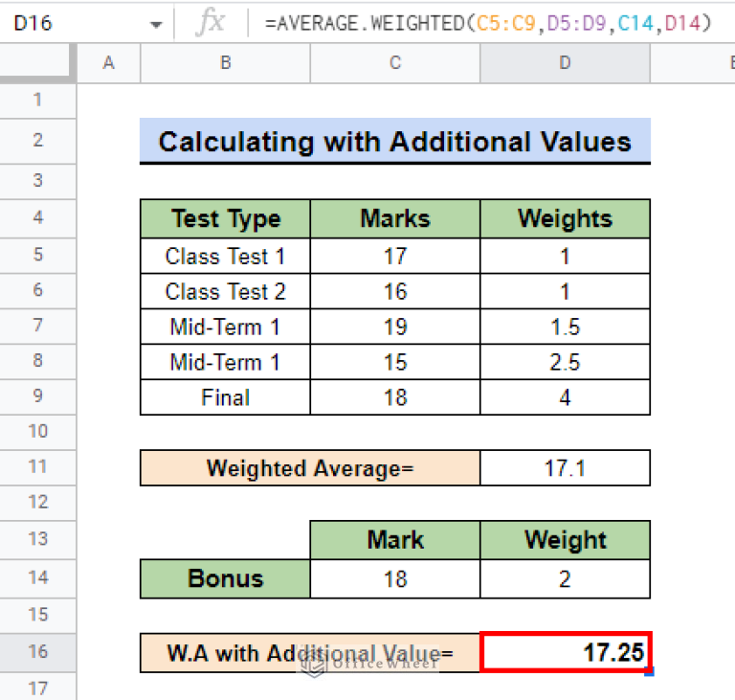735x700 pixels.
Task: Select the column A header
Action: click(x=108, y=63)
